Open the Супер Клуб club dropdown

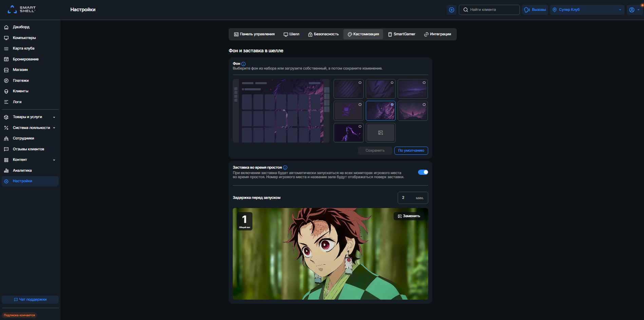click(x=587, y=10)
